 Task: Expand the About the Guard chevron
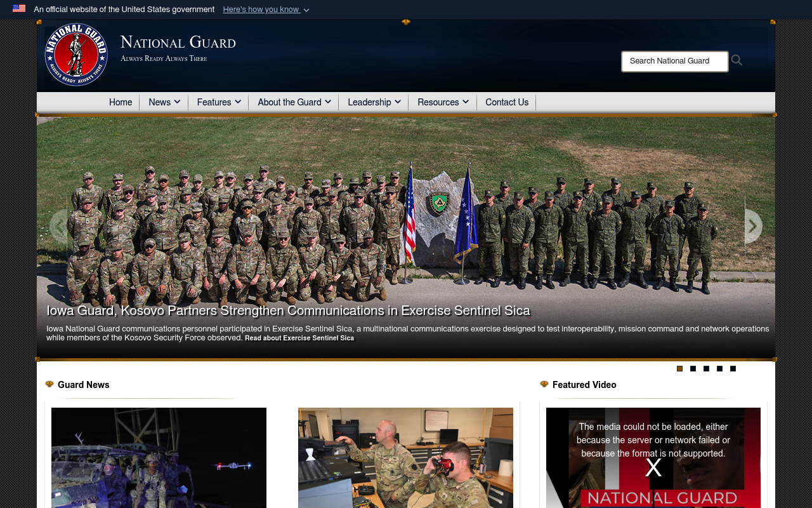(328, 102)
